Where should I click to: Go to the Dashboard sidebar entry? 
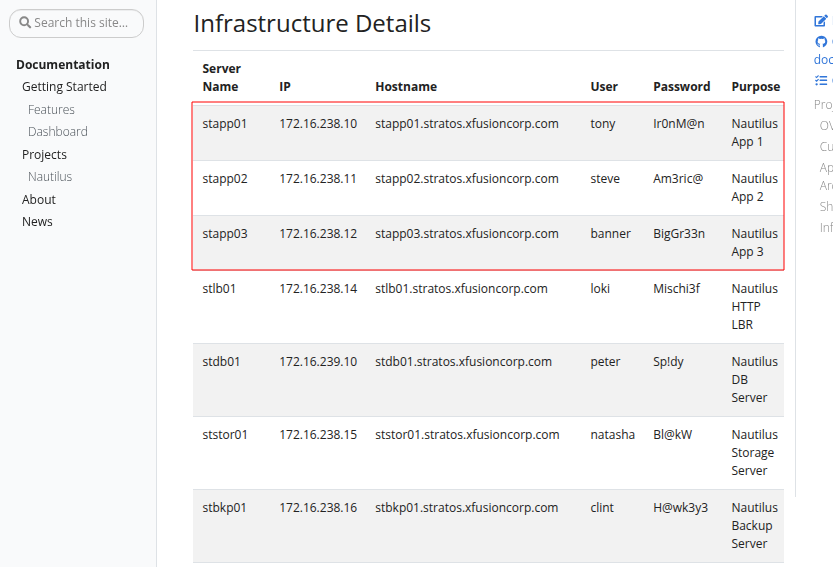point(57,132)
